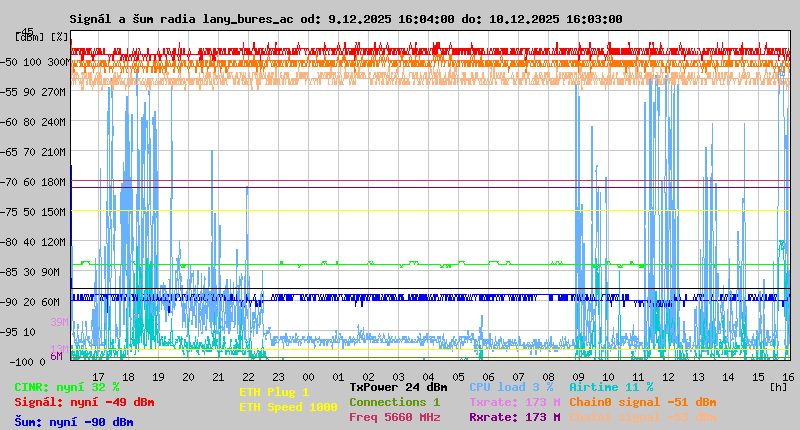Click the graph title 'Signál a šum radia lany_bures_ac'
The height and width of the screenshot is (430, 800).
pos(182,19)
